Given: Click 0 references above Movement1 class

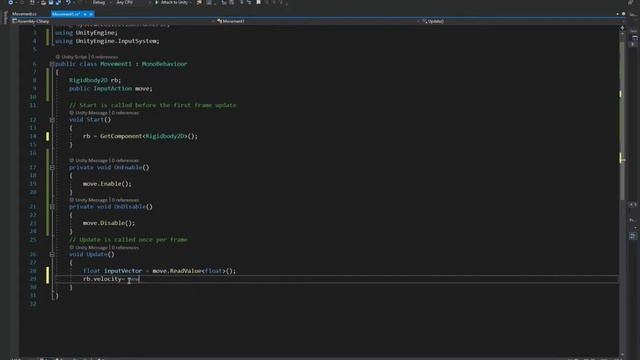Looking at the screenshot, I should [104, 57].
